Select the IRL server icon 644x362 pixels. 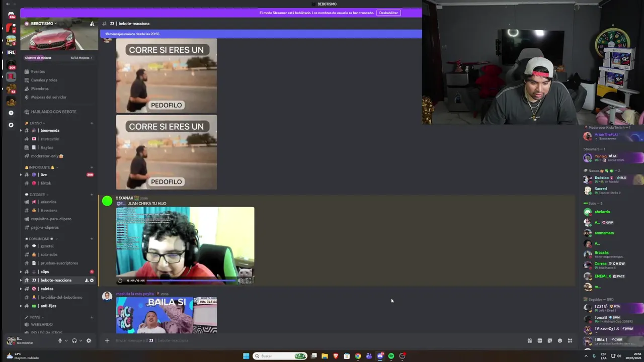11,52
